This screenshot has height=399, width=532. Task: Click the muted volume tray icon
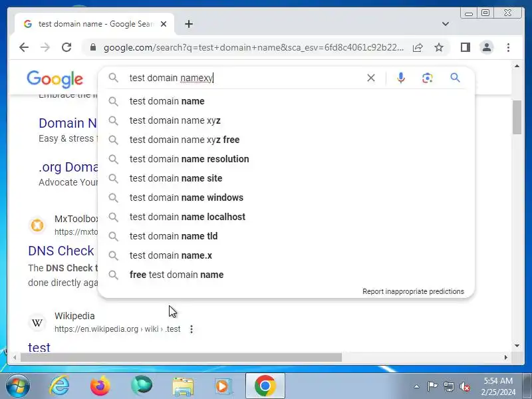tap(464, 386)
